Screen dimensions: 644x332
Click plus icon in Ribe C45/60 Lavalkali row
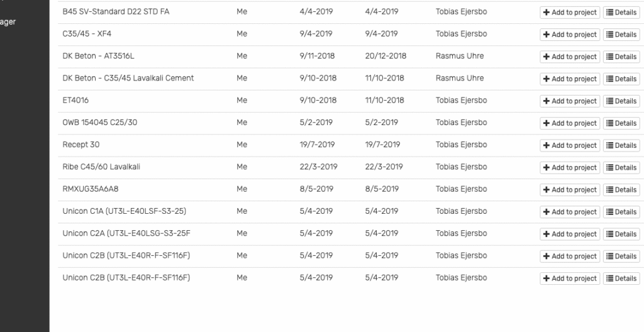pos(547,168)
